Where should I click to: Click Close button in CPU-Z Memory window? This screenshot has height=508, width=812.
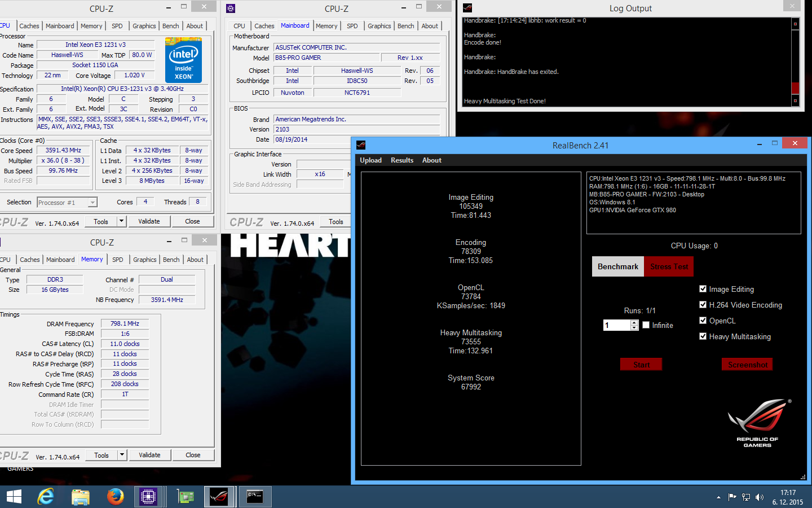193,455
